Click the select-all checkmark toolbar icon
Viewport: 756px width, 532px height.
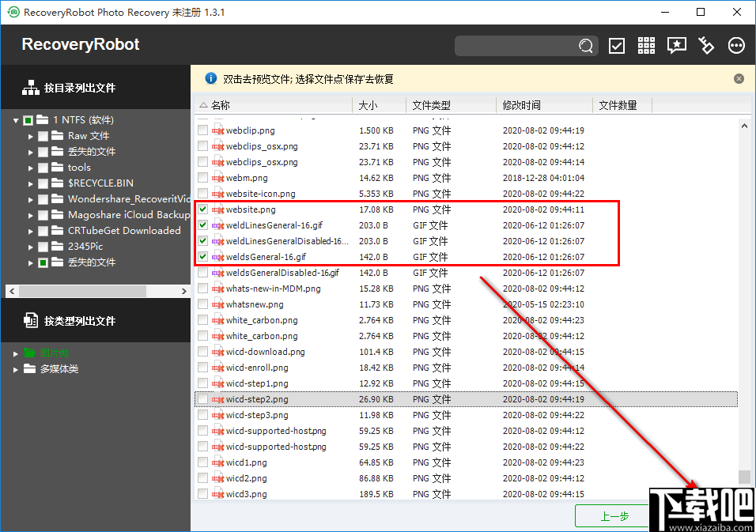(x=617, y=46)
